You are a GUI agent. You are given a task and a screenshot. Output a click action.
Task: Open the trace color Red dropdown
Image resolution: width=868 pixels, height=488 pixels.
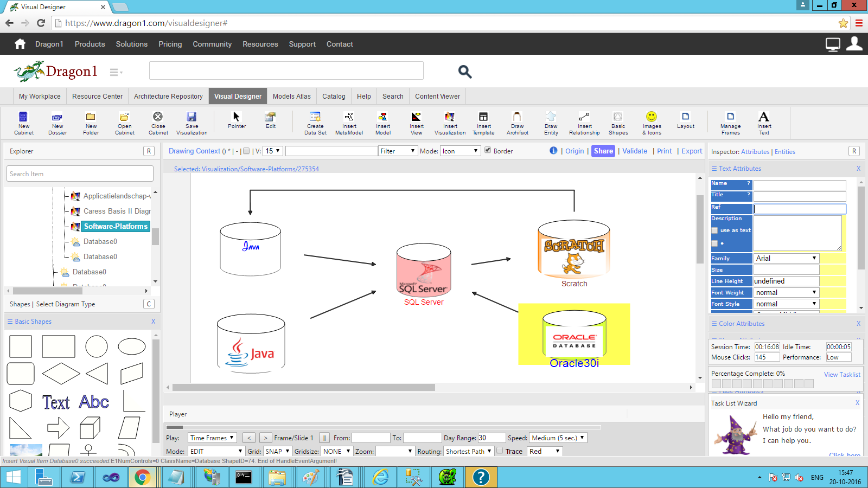(545, 451)
